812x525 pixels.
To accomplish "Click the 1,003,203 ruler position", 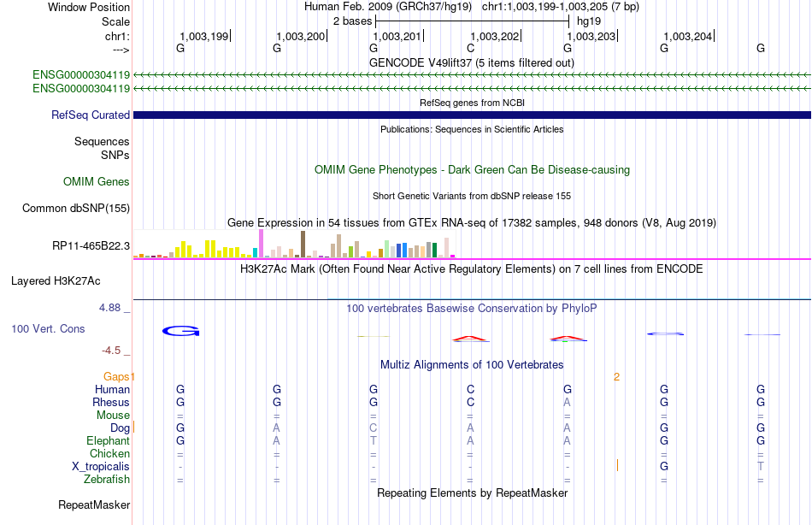I will (591, 36).
